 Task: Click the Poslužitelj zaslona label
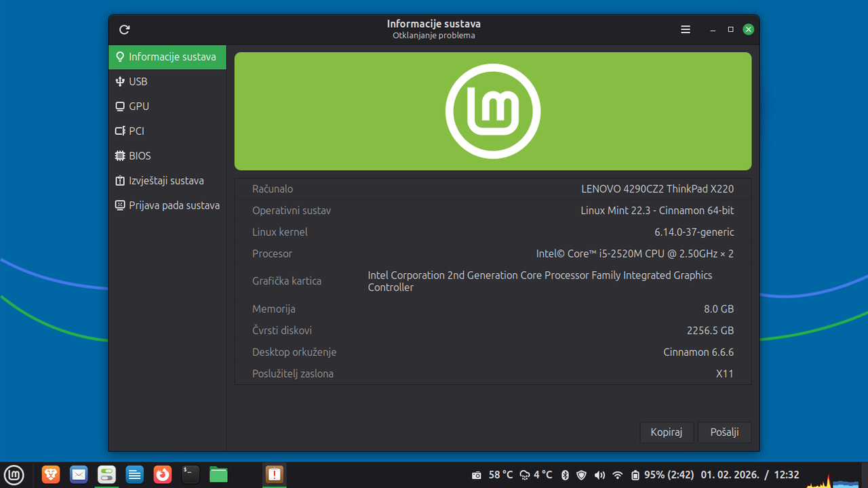point(293,373)
